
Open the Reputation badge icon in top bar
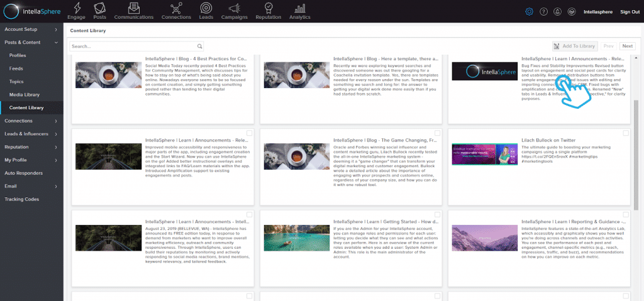click(268, 11)
